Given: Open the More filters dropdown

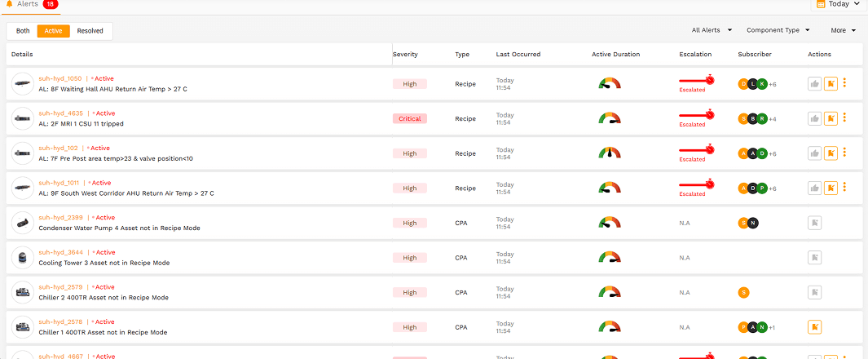Looking at the screenshot, I should [844, 30].
